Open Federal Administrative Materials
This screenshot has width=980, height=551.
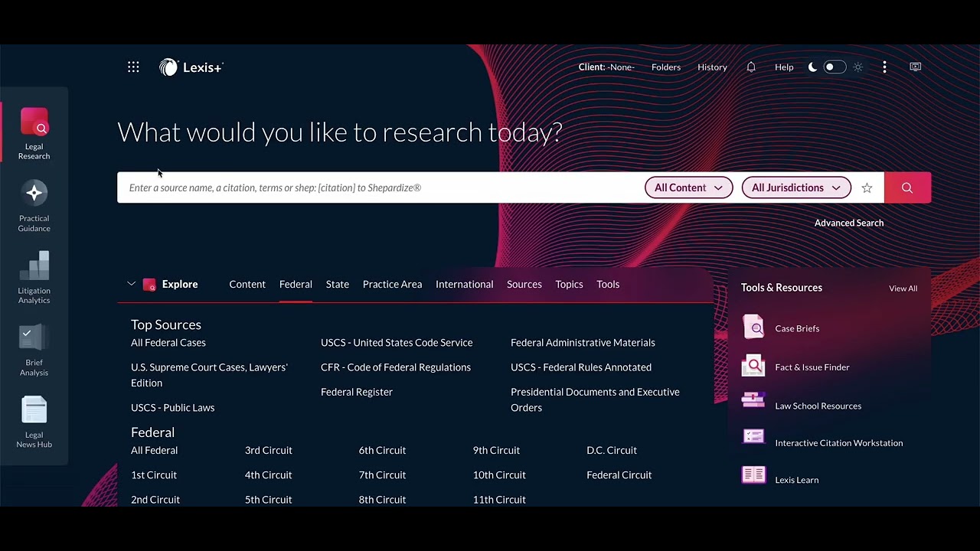[583, 342]
